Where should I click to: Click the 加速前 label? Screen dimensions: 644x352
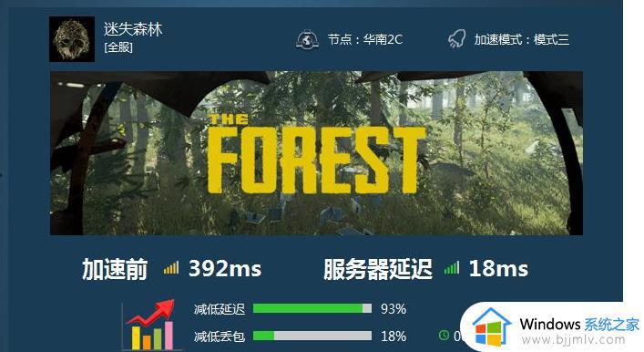(x=115, y=269)
